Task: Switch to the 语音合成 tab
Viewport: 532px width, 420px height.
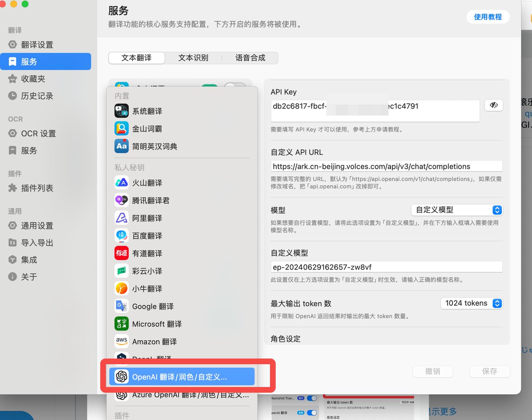Action: coord(250,58)
